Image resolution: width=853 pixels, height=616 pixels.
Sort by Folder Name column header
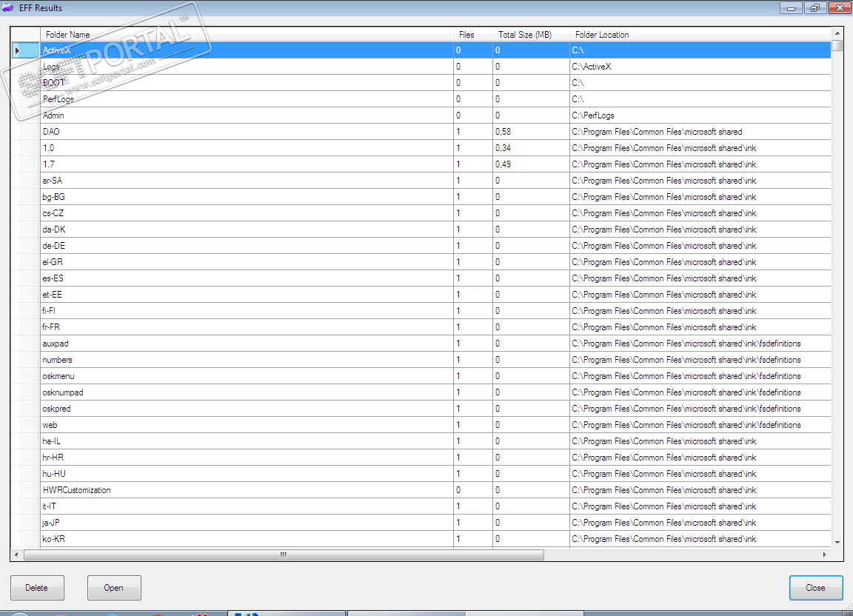[x=247, y=34]
